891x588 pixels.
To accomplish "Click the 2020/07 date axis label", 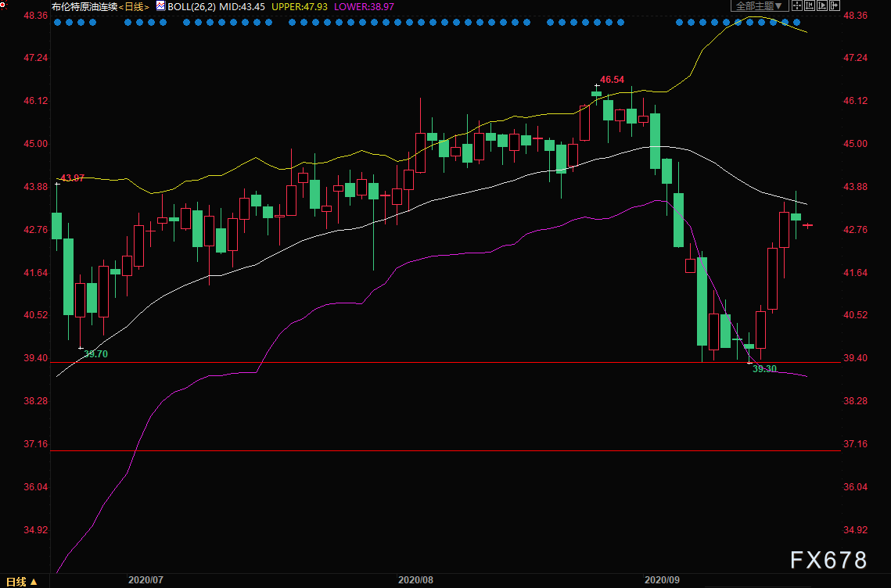I will [x=146, y=580].
